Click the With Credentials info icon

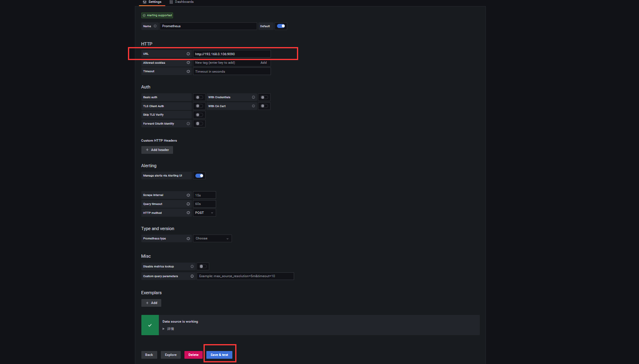pyautogui.click(x=253, y=97)
